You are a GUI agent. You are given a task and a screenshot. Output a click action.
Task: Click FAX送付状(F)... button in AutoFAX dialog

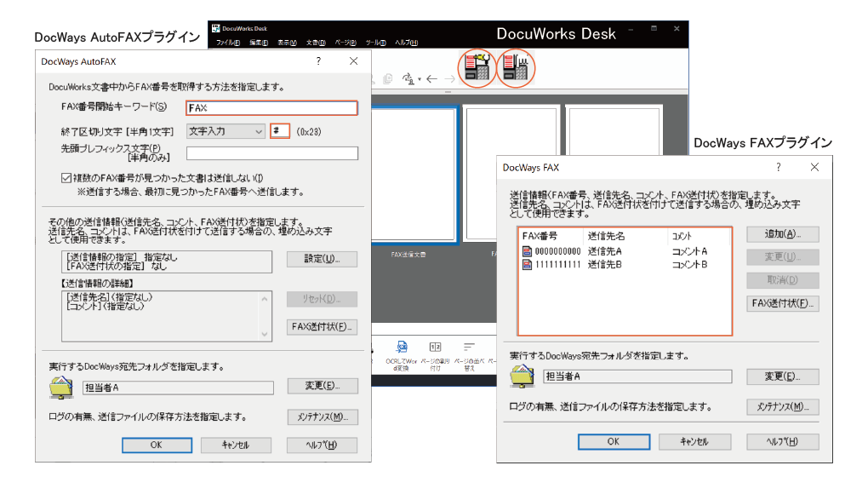[x=322, y=327]
